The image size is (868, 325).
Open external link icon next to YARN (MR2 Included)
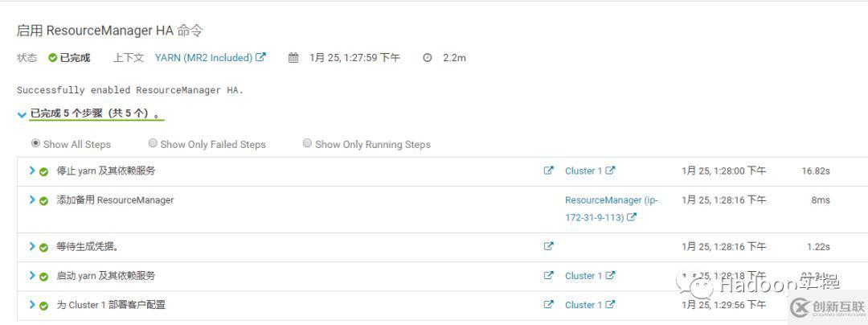click(x=260, y=57)
